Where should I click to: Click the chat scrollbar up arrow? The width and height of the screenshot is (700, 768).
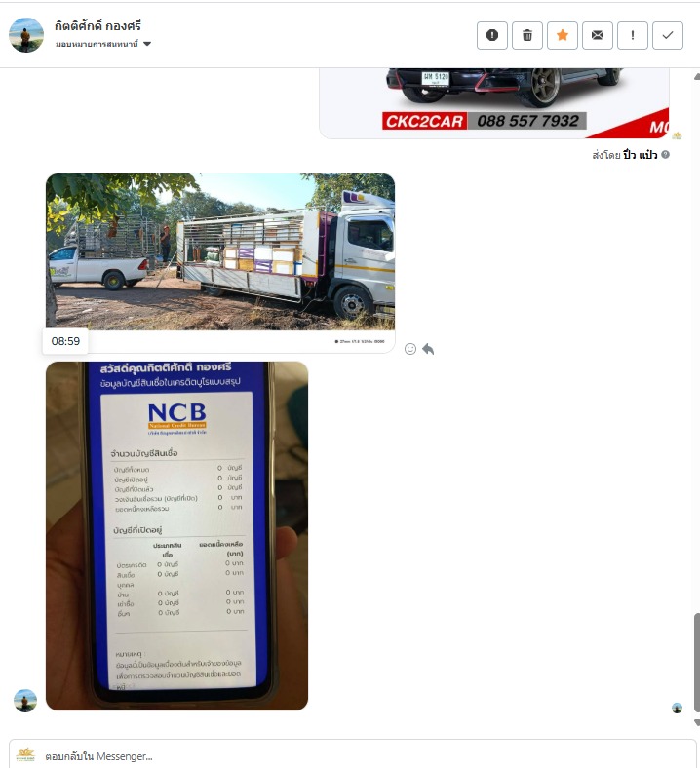[696, 76]
